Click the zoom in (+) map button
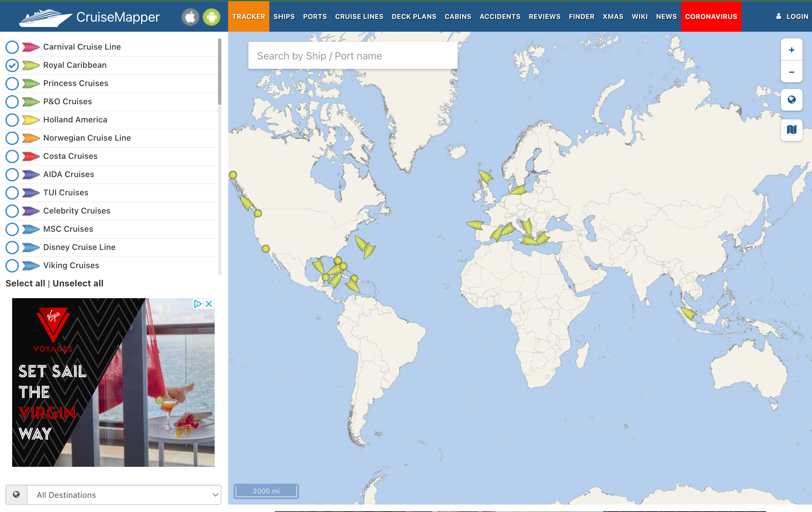 [x=791, y=50]
